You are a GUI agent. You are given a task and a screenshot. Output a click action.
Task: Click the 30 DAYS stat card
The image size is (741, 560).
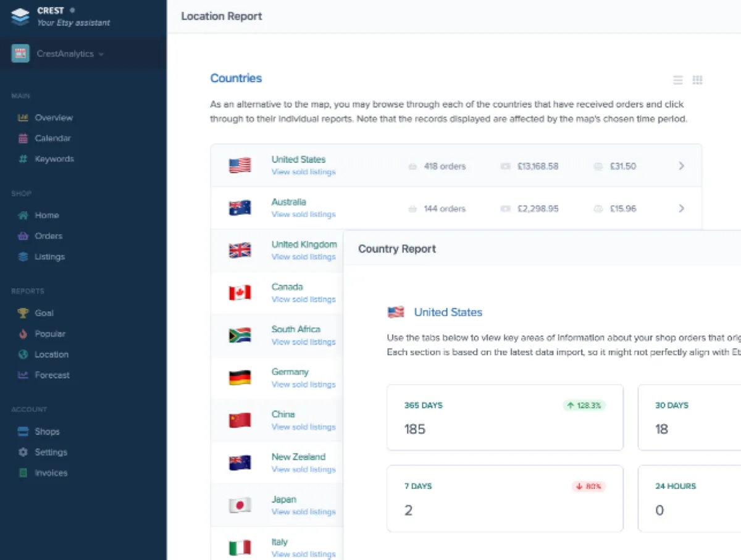point(689,417)
